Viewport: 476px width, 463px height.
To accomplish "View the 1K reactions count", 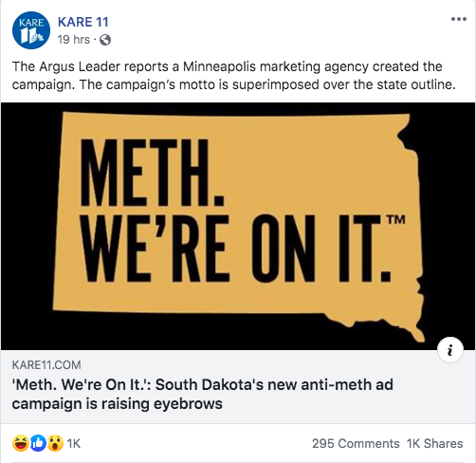I will coord(74,443).
